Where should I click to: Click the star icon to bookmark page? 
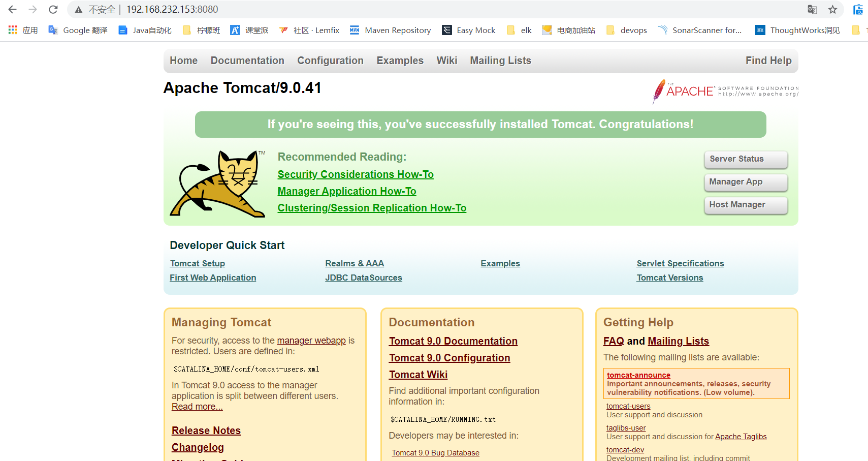point(832,10)
